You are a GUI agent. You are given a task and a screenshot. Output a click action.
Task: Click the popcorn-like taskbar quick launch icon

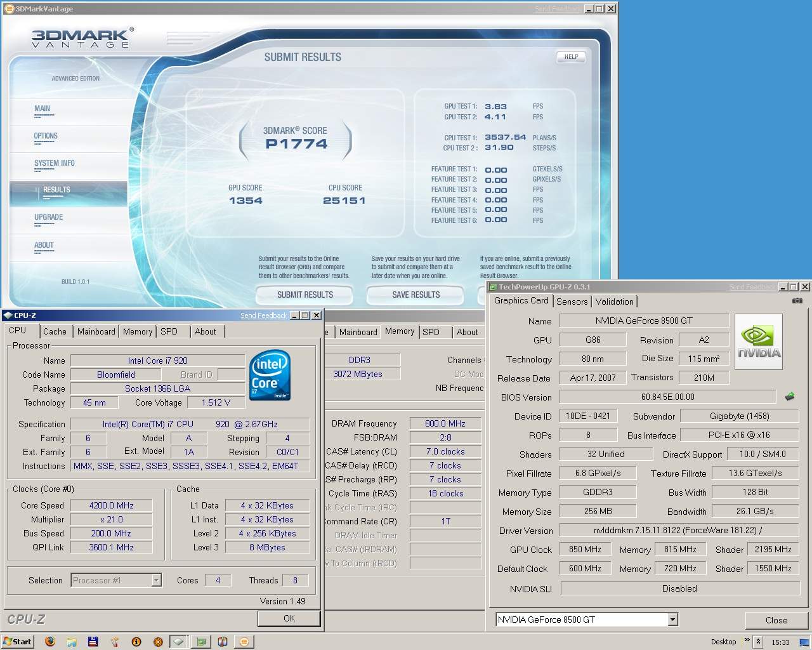pyautogui.click(x=115, y=642)
